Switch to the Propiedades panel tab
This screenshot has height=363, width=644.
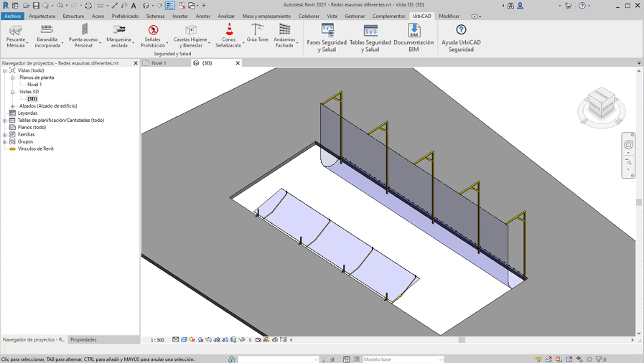83,340
